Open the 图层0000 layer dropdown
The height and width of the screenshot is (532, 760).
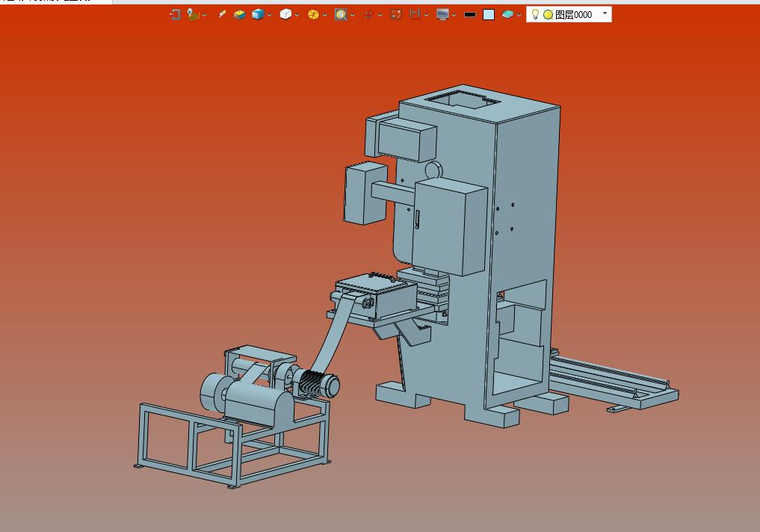click(605, 13)
